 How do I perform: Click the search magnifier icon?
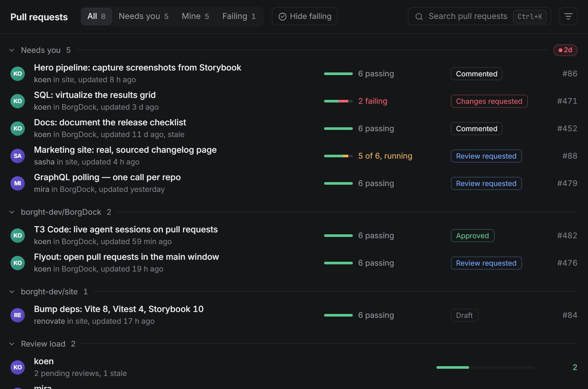pyautogui.click(x=419, y=17)
